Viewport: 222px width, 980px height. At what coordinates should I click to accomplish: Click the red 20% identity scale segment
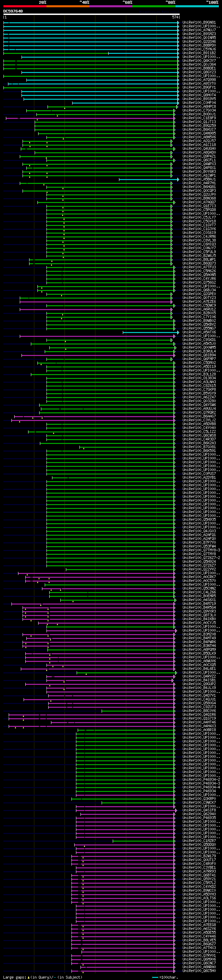[25, 6]
